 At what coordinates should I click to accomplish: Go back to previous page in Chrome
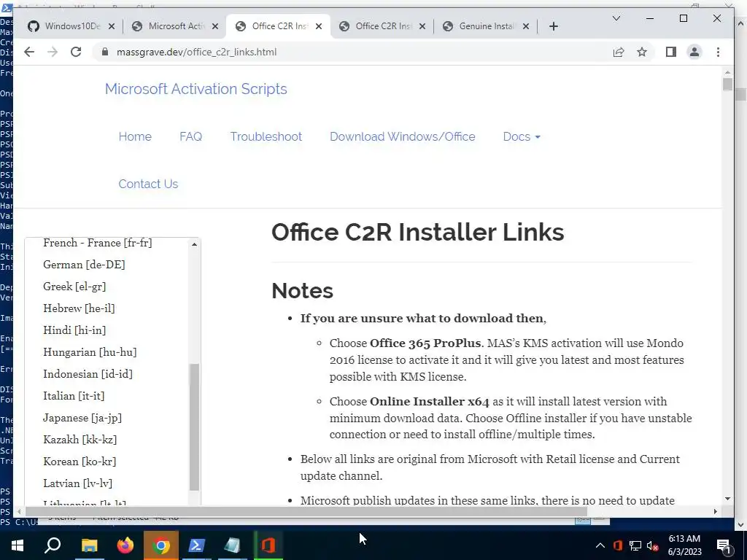point(29,52)
